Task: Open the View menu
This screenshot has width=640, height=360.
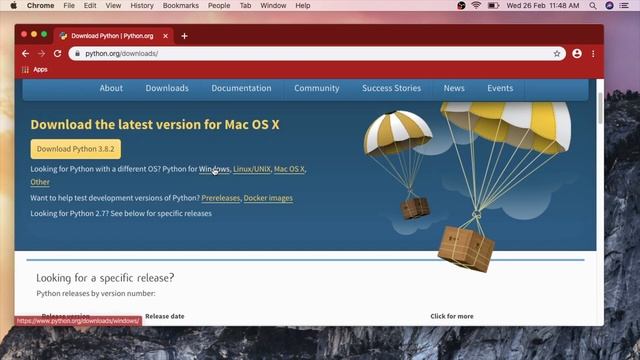Action: 113,5
